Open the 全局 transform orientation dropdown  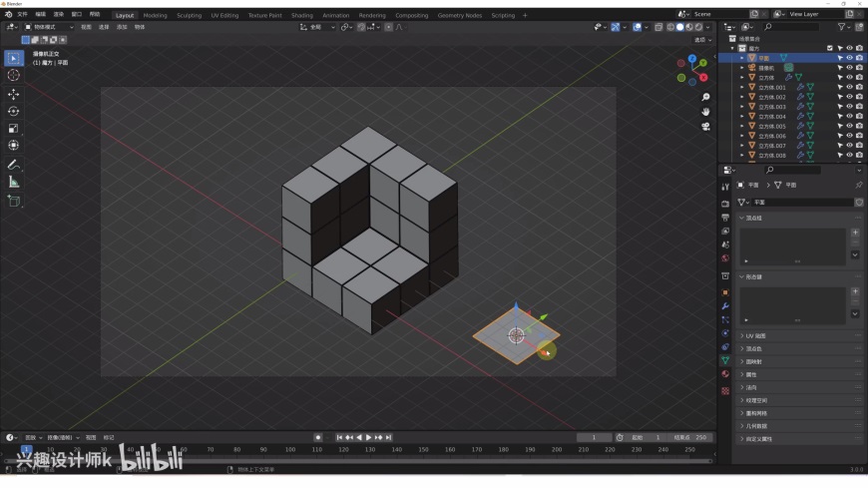[x=317, y=27]
